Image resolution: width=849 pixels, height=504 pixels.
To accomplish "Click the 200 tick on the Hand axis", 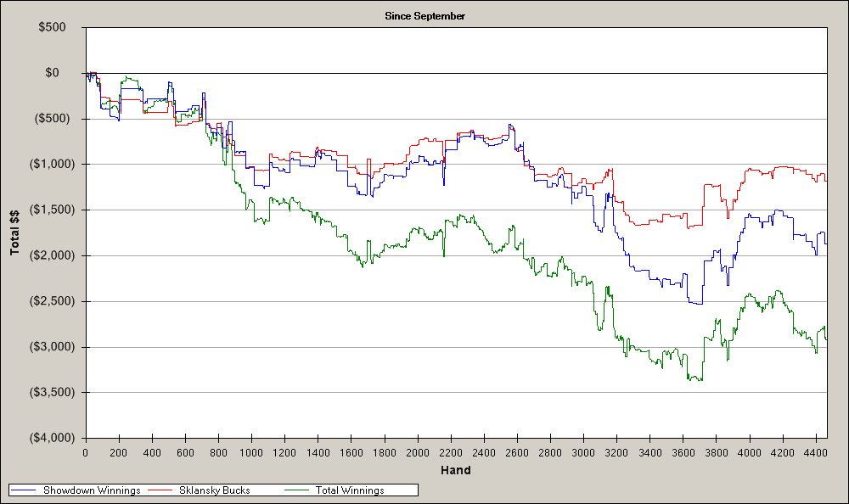I will click(118, 453).
